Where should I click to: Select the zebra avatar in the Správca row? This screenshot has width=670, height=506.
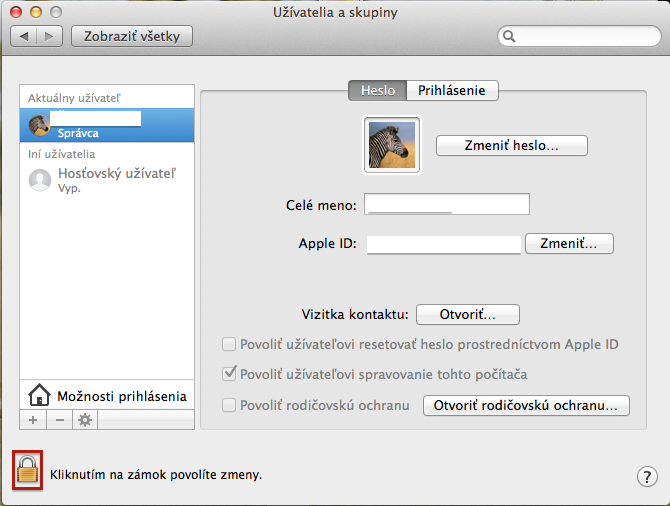(39, 125)
